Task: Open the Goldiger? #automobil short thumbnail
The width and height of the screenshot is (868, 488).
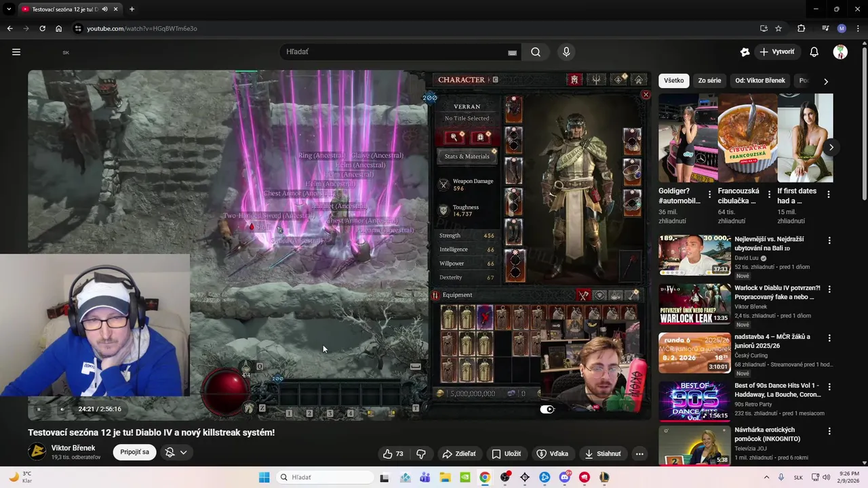Action: [687, 138]
